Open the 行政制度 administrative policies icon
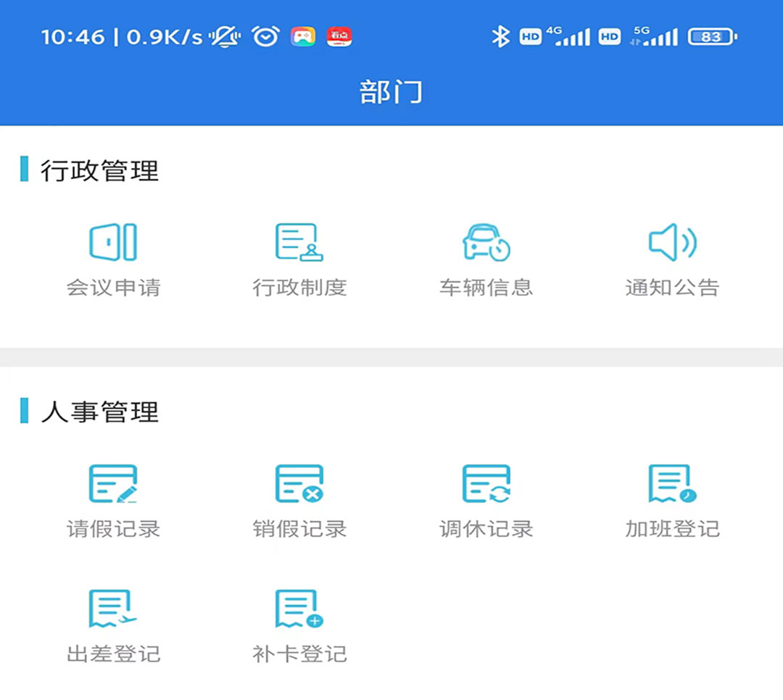 click(x=299, y=242)
